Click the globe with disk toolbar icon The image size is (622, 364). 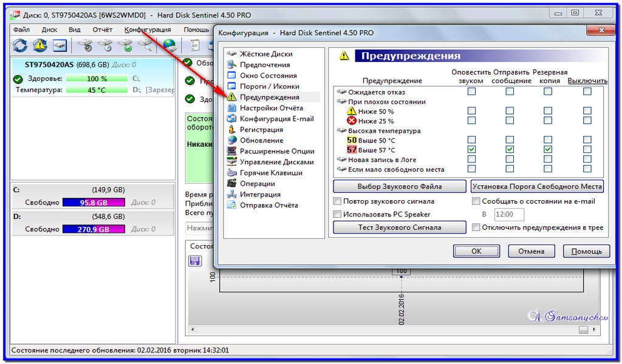point(170,45)
